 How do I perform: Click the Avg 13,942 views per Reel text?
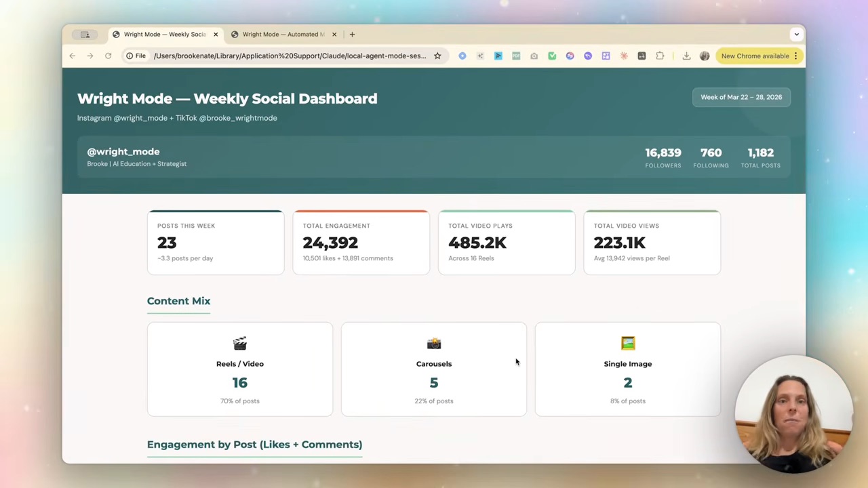[x=632, y=258]
